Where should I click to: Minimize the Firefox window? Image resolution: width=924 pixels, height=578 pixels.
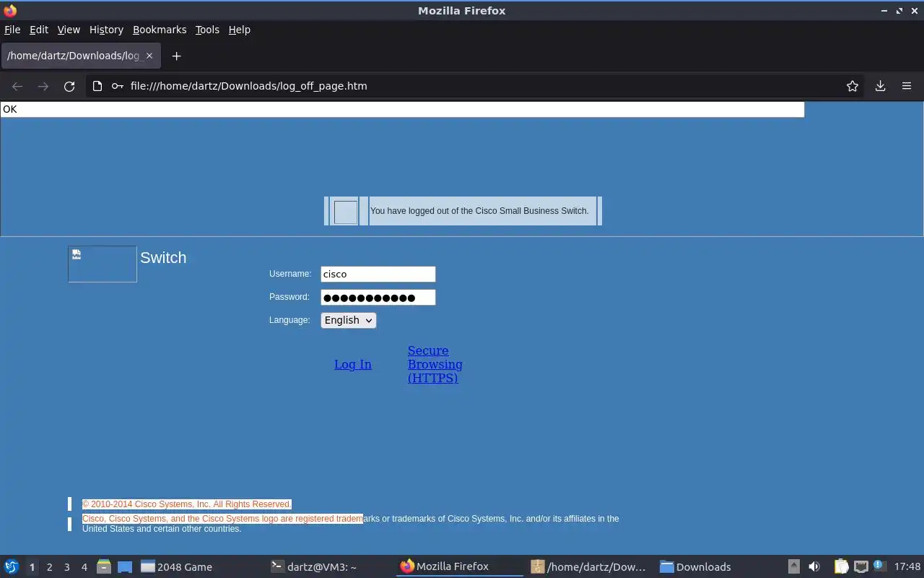pyautogui.click(x=884, y=11)
